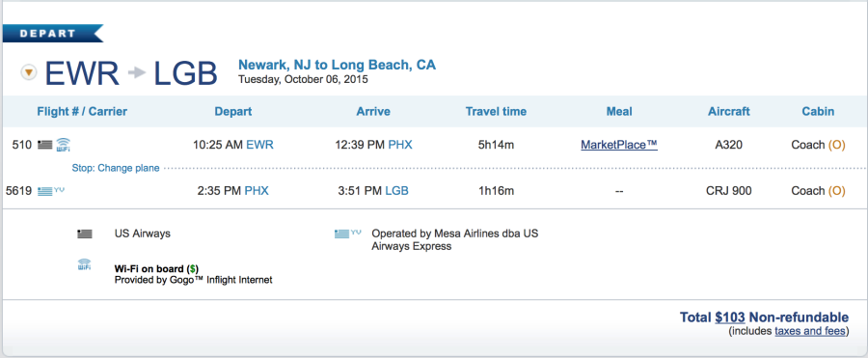Viewport: 868px width, 358px height.
Task: Click the Wi-Fi icon next to flight 510
Action: click(x=63, y=145)
